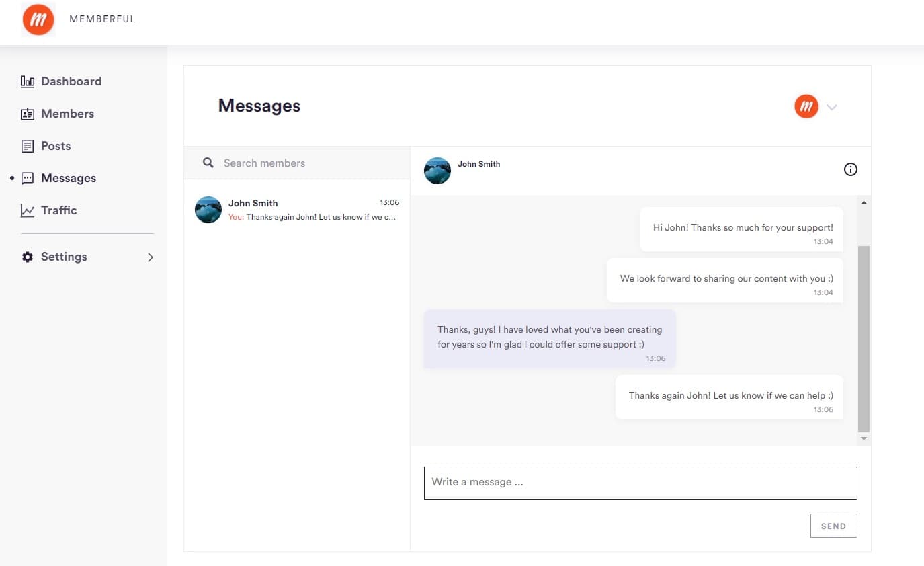Click the chat scrollbar up arrow
924x566 pixels.
point(864,202)
